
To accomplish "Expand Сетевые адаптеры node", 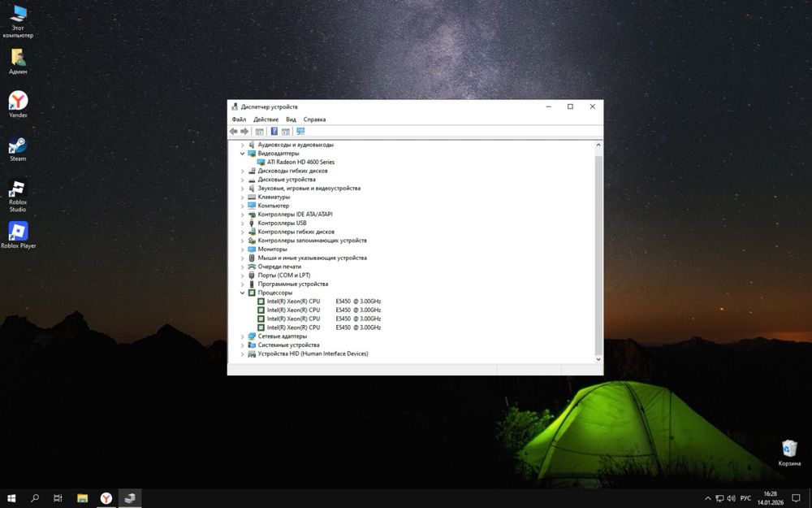I will point(242,336).
